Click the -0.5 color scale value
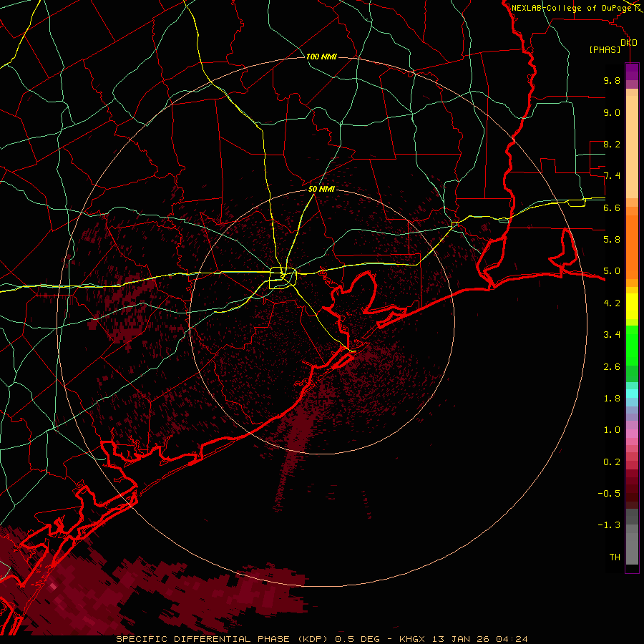Image resolution: width=644 pixels, height=644 pixels. (609, 494)
